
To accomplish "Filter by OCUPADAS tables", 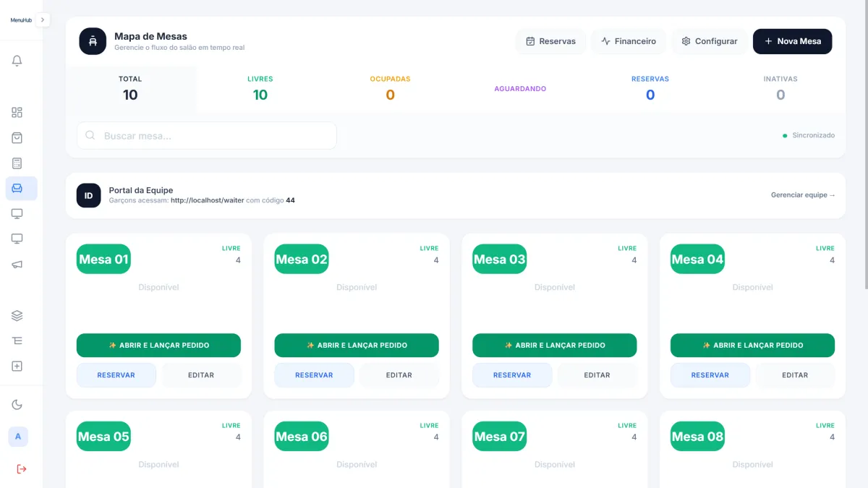I will pos(390,89).
